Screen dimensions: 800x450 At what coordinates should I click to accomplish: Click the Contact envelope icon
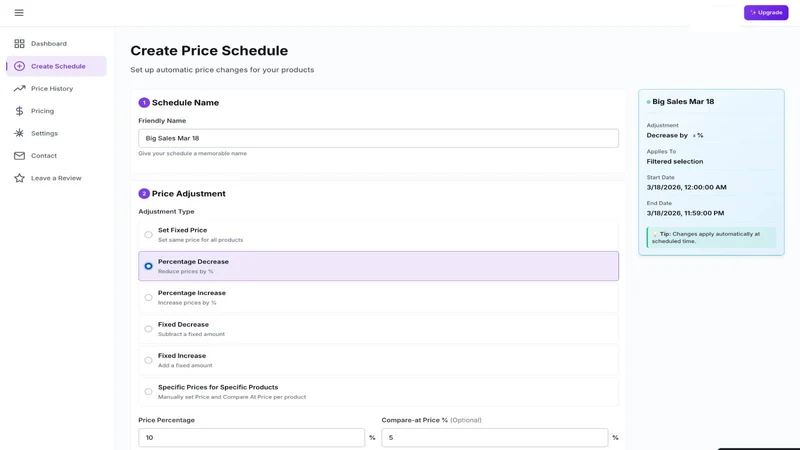[x=19, y=156]
